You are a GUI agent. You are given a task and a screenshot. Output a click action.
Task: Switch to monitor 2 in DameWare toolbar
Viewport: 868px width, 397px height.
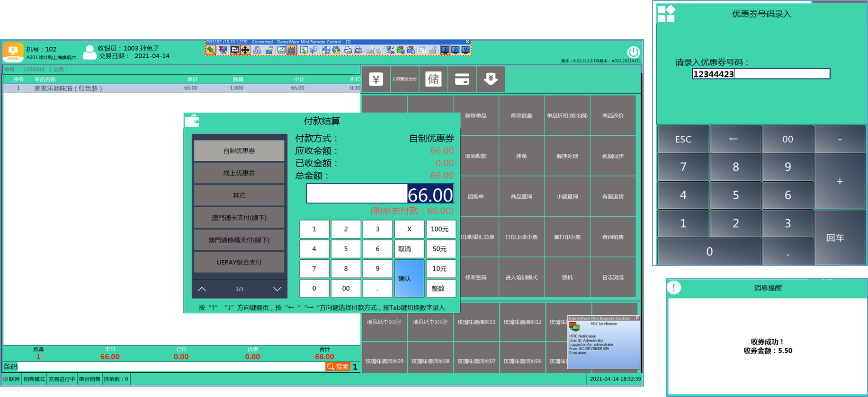(x=455, y=50)
